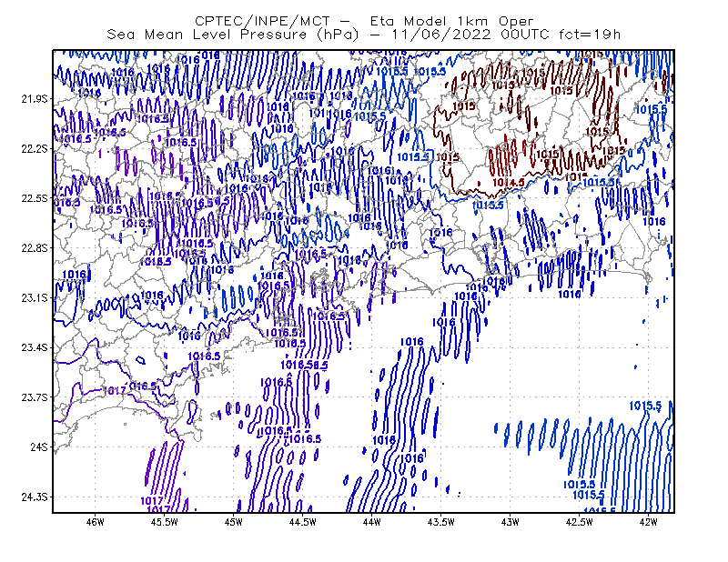Image resolution: width=728 pixels, height=562 pixels.
Task: Click the 43.5W longitude axis label
Action: pyautogui.click(x=441, y=522)
